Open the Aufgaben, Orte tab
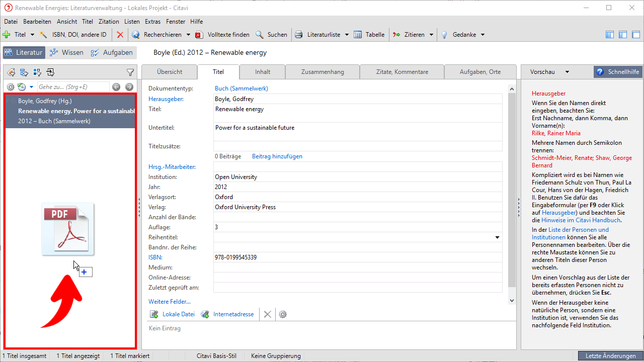Image resolution: width=644 pixels, height=362 pixels. pyautogui.click(x=480, y=72)
